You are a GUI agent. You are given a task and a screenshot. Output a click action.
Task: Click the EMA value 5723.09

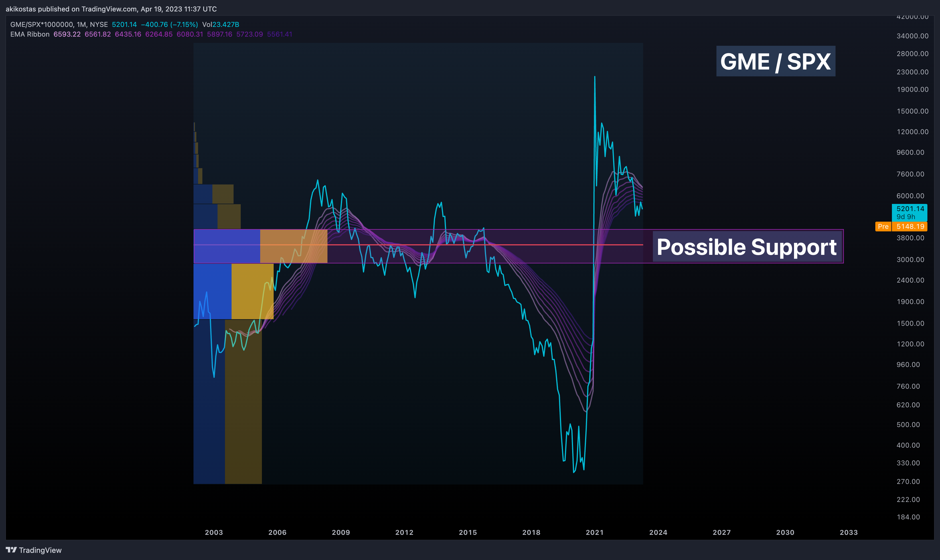(249, 34)
